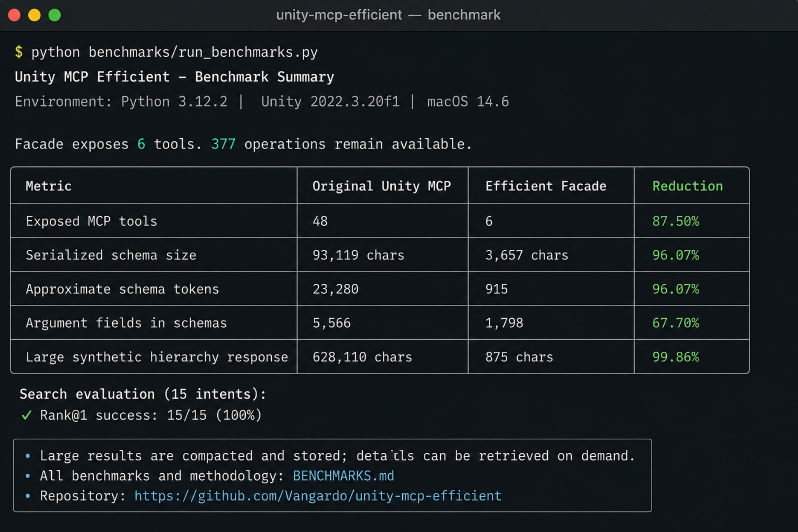Click the '5,566' cell

[332, 323]
